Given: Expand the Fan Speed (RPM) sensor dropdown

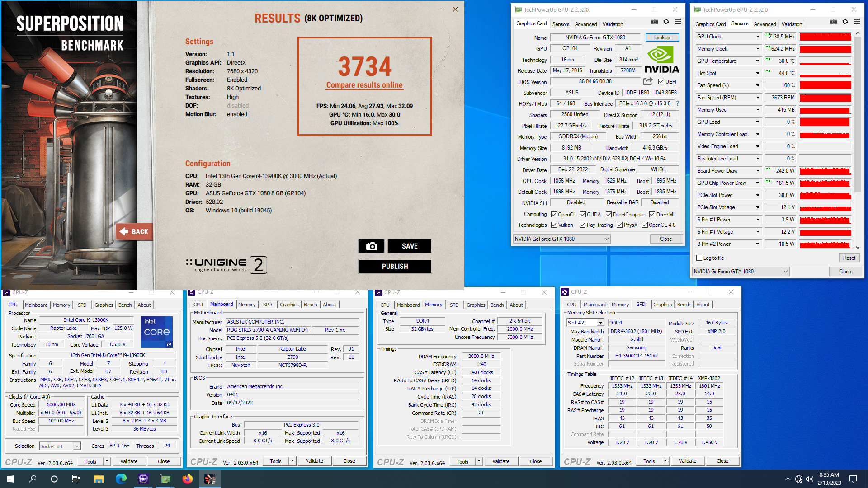Looking at the screenshot, I should (x=758, y=98).
